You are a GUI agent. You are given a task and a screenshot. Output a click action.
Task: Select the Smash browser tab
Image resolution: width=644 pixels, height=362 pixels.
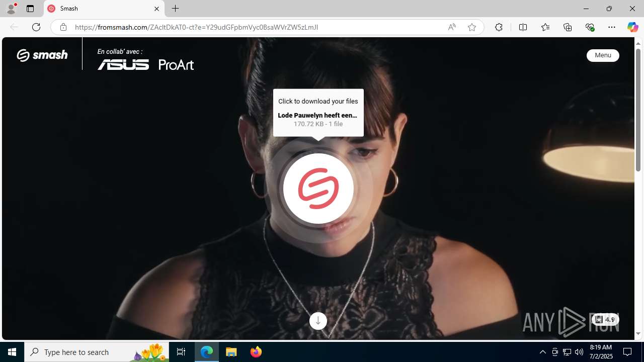click(104, 9)
